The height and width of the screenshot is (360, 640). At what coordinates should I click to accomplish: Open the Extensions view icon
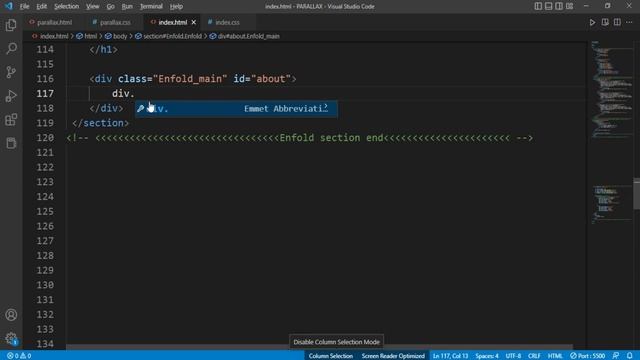coord(11,120)
